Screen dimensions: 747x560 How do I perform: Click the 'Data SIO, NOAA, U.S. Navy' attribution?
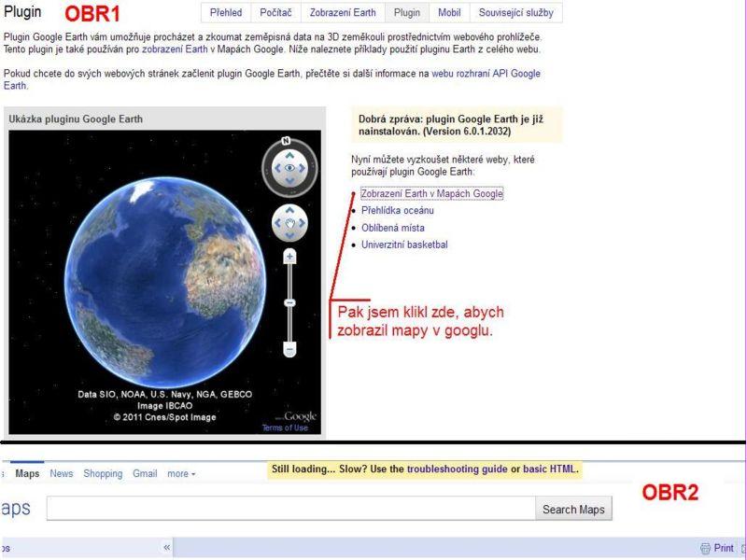point(165,394)
